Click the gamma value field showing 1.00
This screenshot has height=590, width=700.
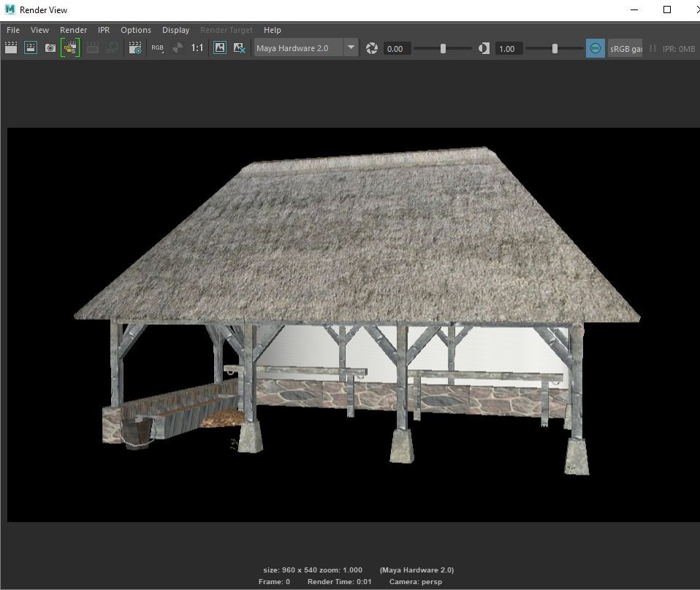[509, 48]
